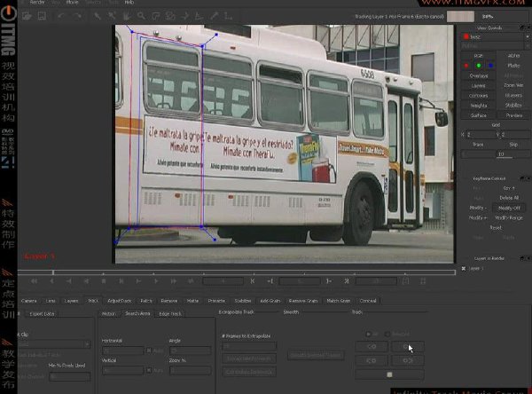Toggle the green channel view
532x394 pixels.
point(479,65)
